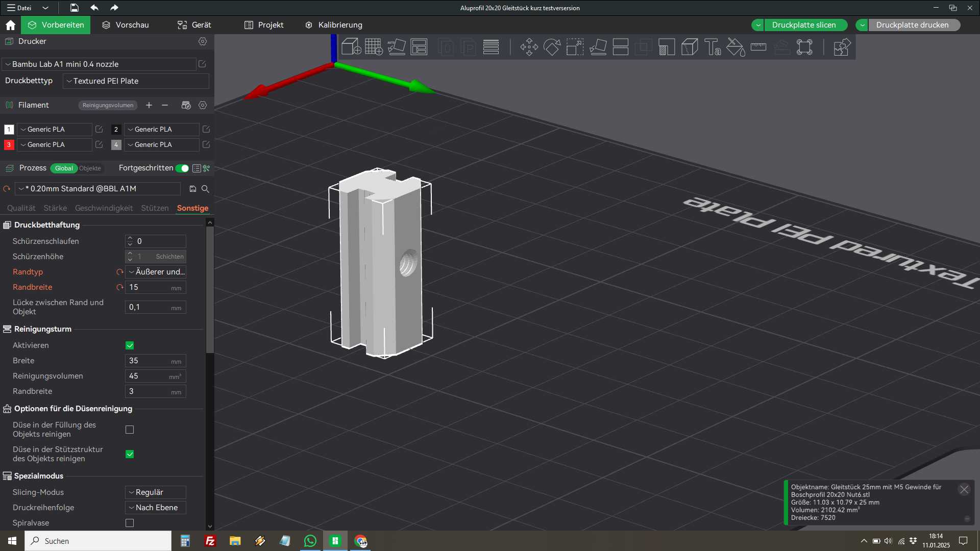Expand the Randtyp dropdown
The image size is (980, 551).
point(156,272)
